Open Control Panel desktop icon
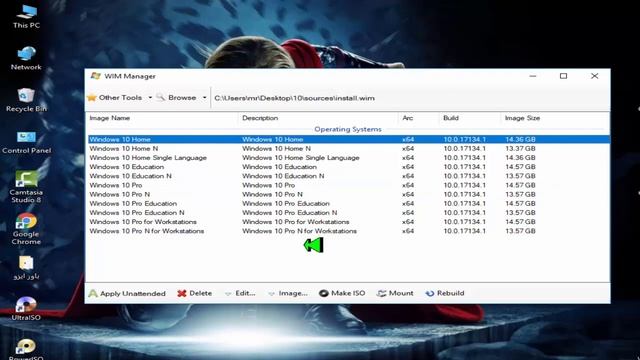Screen dimensions: 640x360 [x=26, y=142]
